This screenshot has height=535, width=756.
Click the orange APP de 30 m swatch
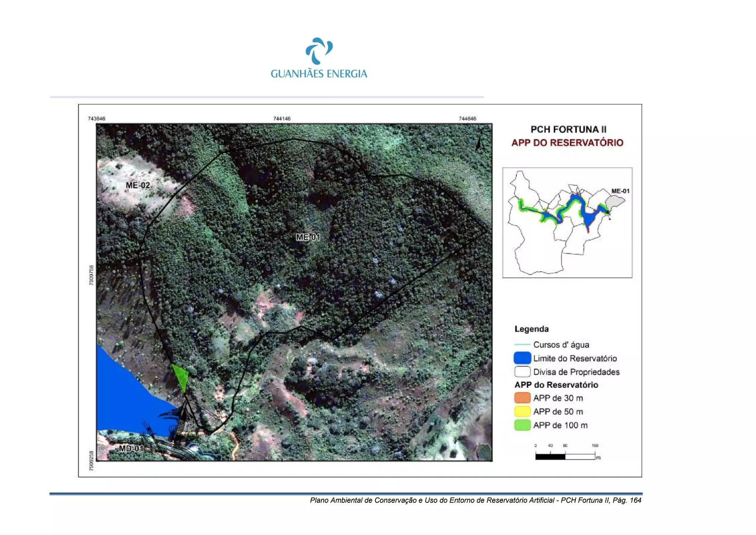[522, 398]
